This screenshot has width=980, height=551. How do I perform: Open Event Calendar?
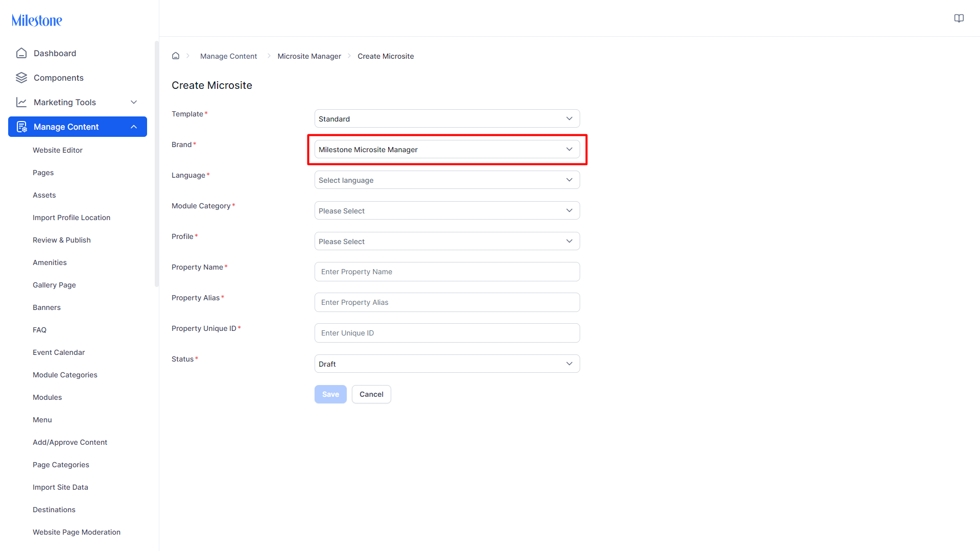click(x=59, y=352)
